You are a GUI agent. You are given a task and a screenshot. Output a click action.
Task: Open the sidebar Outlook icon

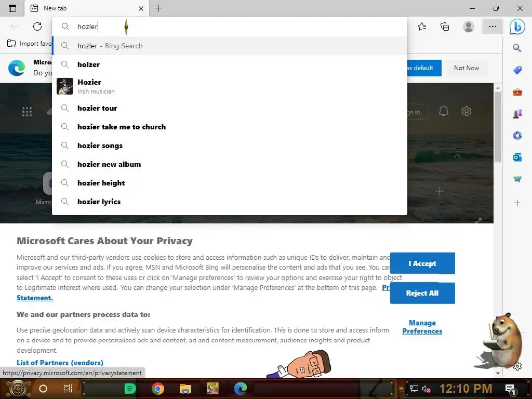(x=517, y=157)
